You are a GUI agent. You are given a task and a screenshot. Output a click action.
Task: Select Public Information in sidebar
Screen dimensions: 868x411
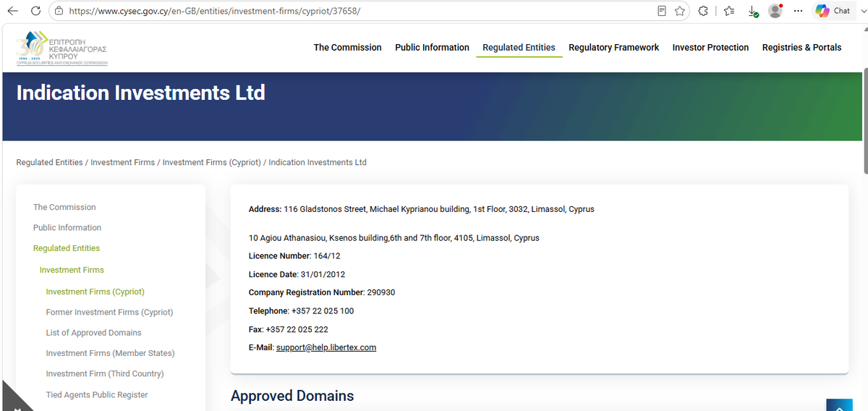coord(67,227)
